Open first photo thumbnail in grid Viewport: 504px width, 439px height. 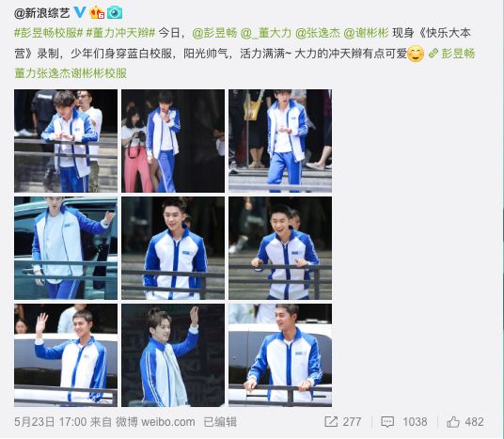click(x=66, y=141)
